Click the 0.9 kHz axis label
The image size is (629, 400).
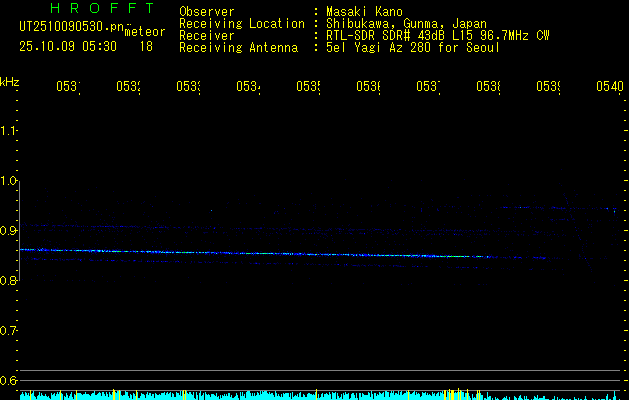(8, 231)
